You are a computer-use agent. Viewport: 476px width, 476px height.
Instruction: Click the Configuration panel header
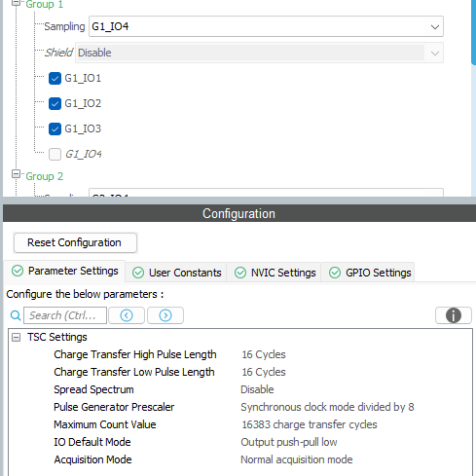coord(239,213)
